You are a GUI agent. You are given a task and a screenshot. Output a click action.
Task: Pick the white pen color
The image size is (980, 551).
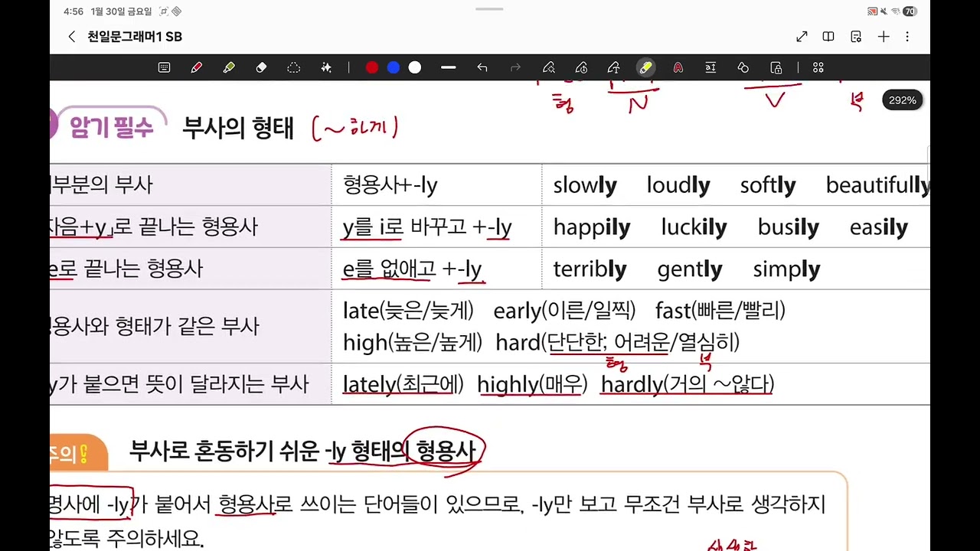pyautogui.click(x=415, y=67)
